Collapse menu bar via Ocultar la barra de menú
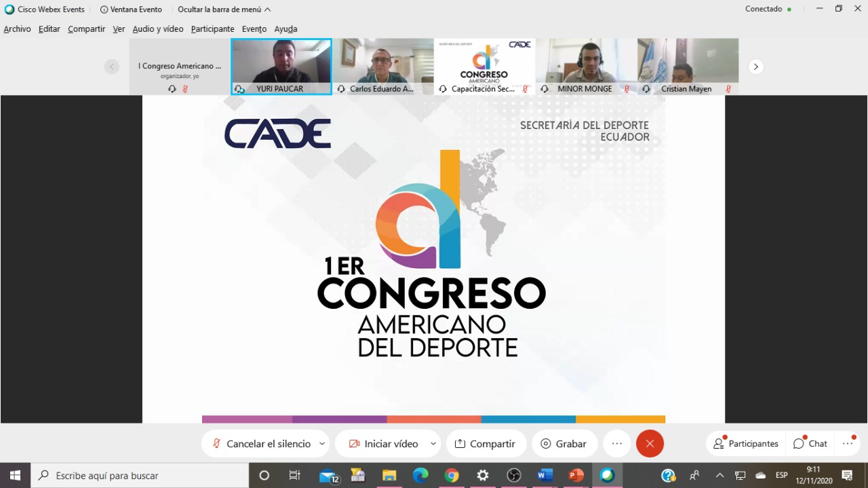Screen dimensions: 868x488 pyautogui.click(x=224, y=10)
